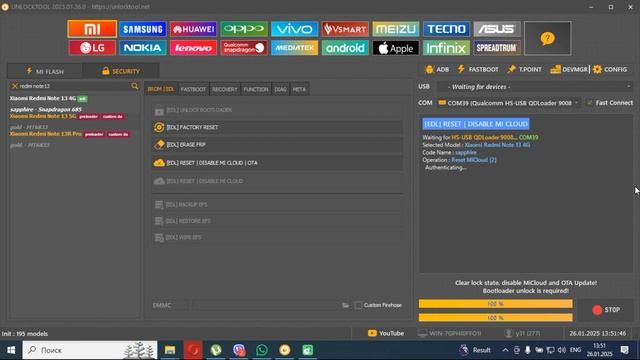Select the META sub-tab

tap(299, 89)
